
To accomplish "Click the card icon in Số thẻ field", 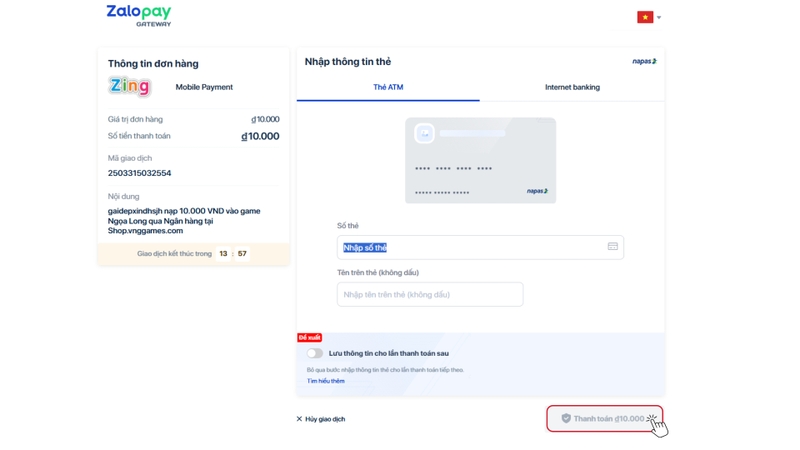I will click(612, 247).
